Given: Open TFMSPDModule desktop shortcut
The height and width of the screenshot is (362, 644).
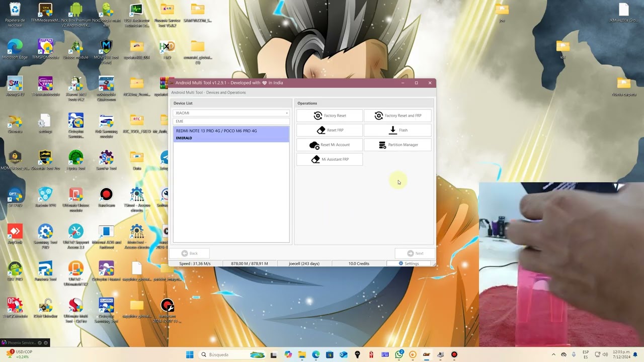Looking at the screenshot, I should pos(45,49).
